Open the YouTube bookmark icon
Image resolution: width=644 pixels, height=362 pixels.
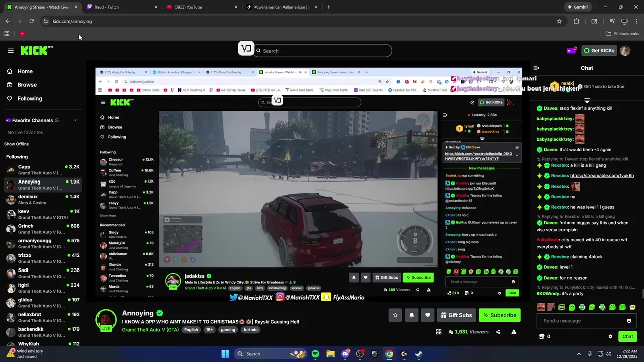22,34
